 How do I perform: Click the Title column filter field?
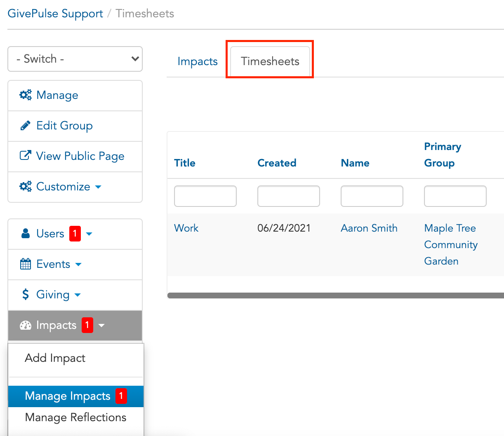[205, 196]
